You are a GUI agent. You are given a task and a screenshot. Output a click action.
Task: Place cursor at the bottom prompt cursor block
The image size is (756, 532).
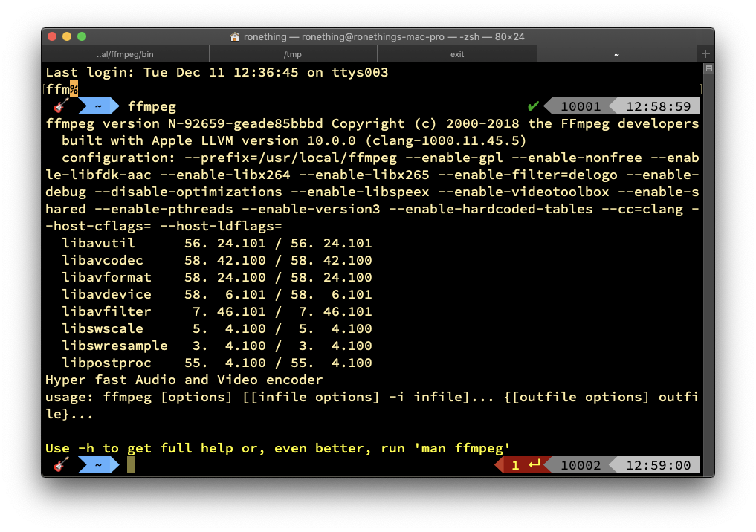click(x=132, y=466)
